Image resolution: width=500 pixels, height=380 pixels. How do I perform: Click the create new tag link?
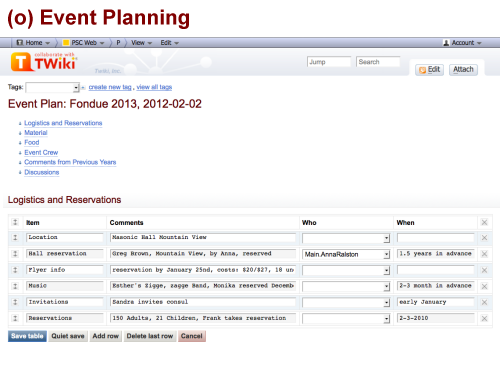[110, 87]
